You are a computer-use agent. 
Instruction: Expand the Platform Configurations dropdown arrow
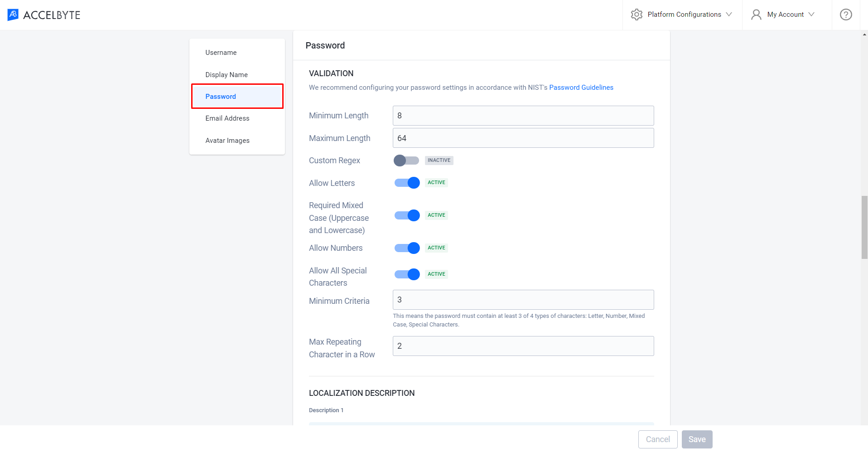pos(729,15)
